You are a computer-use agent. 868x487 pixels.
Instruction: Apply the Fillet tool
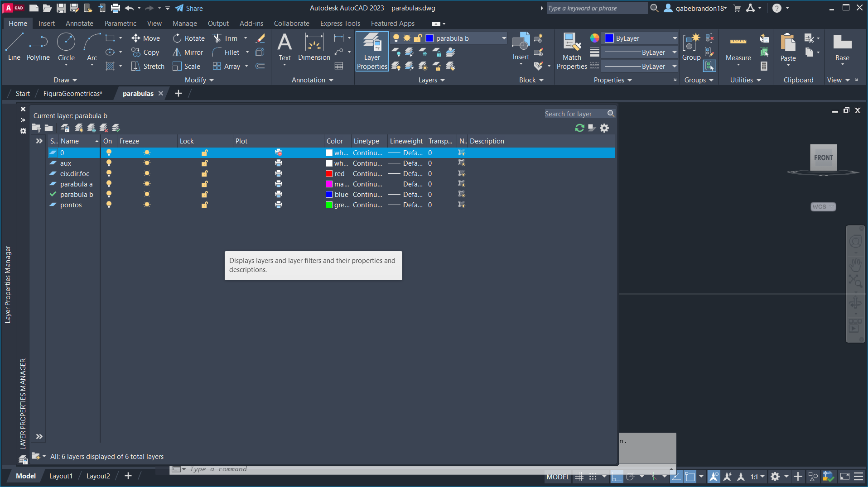(226, 53)
